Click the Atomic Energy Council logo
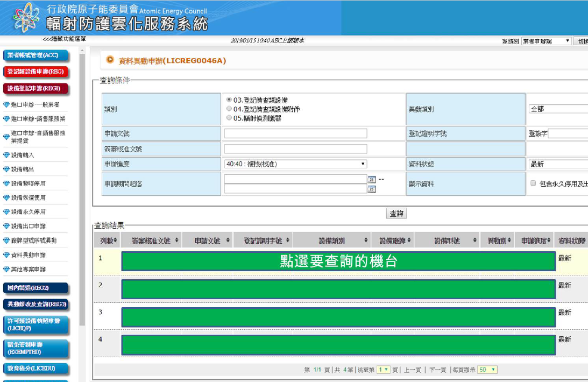The image size is (588, 382). tap(25, 17)
